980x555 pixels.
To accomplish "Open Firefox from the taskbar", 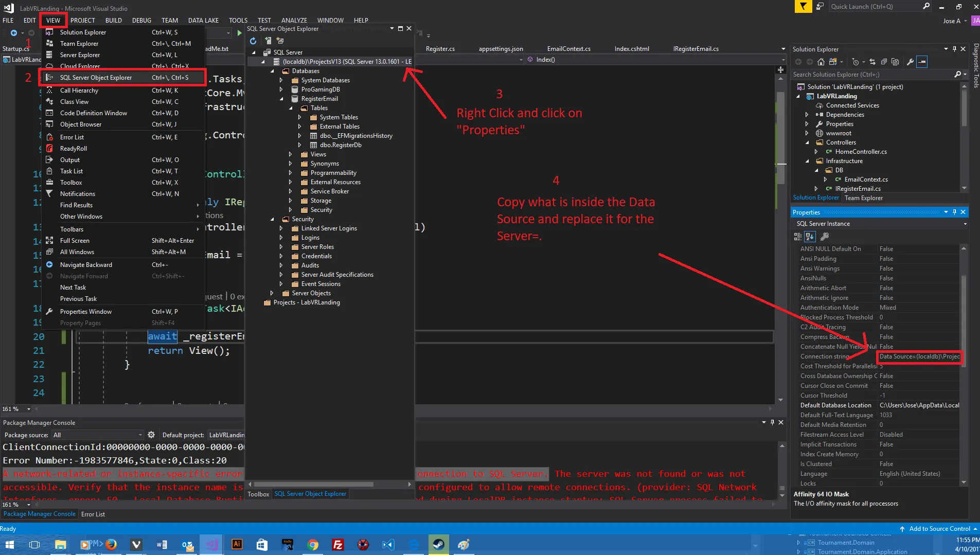I will click(111, 544).
